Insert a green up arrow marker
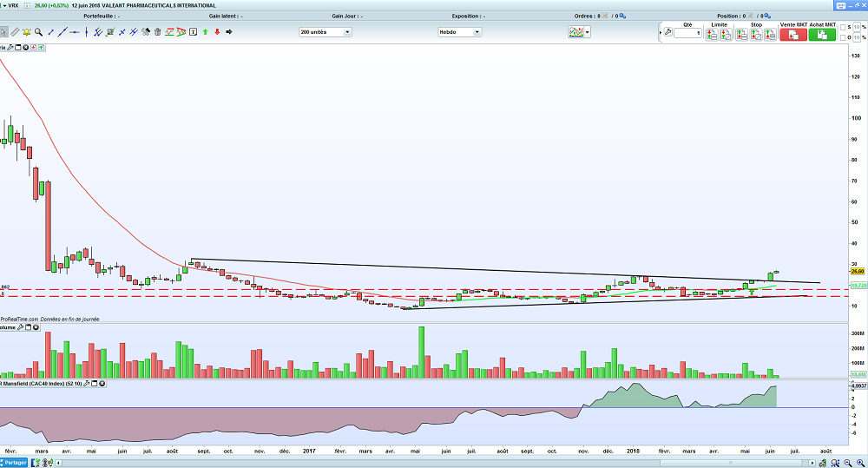The height and width of the screenshot is (468, 868). click(x=206, y=32)
